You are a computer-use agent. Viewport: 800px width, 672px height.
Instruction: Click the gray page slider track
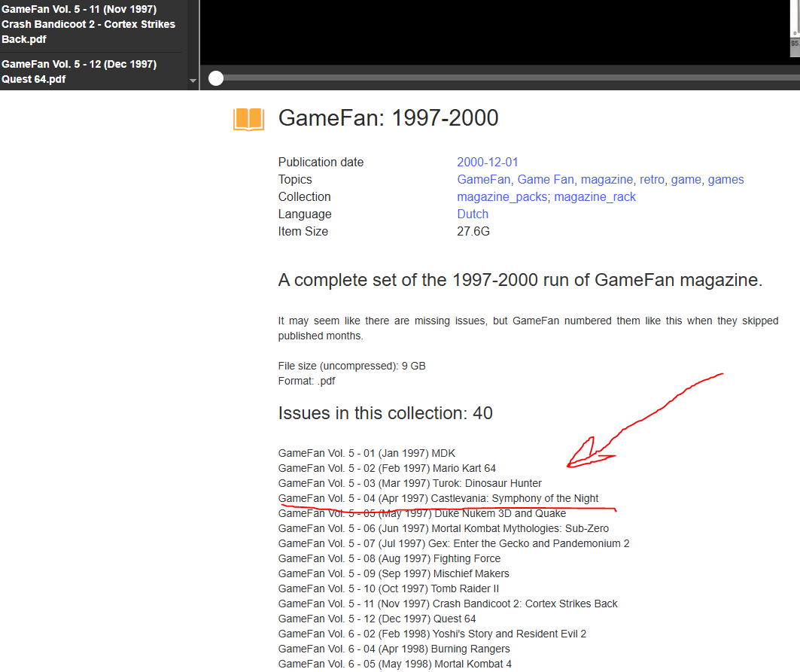click(510, 78)
